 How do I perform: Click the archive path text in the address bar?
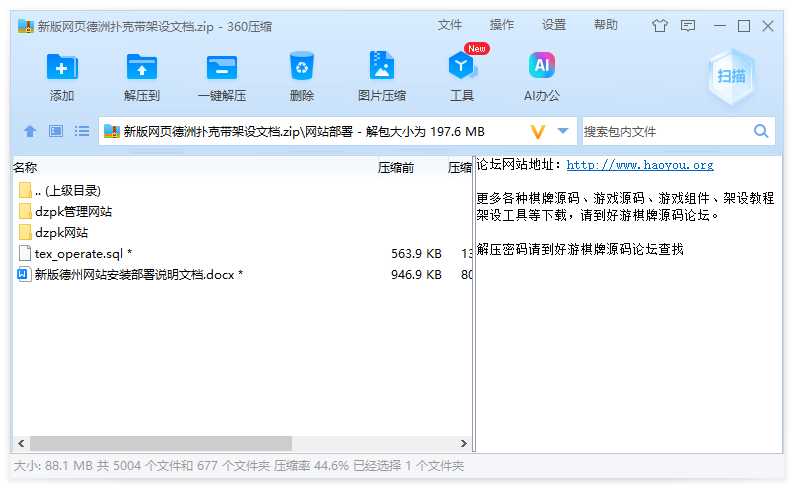click(x=304, y=132)
